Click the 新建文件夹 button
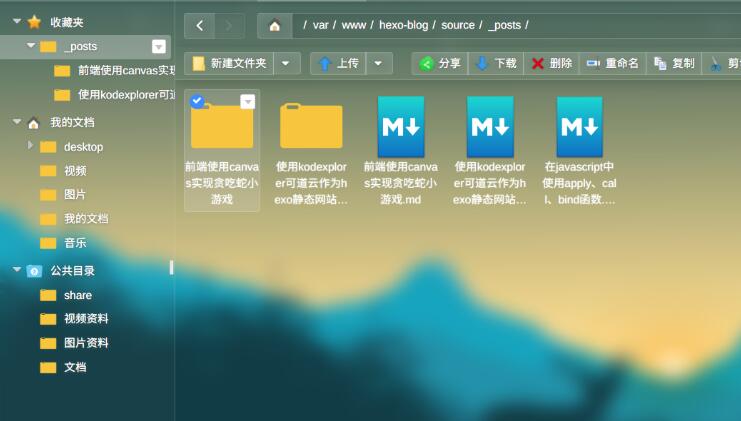Screen dimensions: 741x421 pyautogui.click(x=229, y=63)
